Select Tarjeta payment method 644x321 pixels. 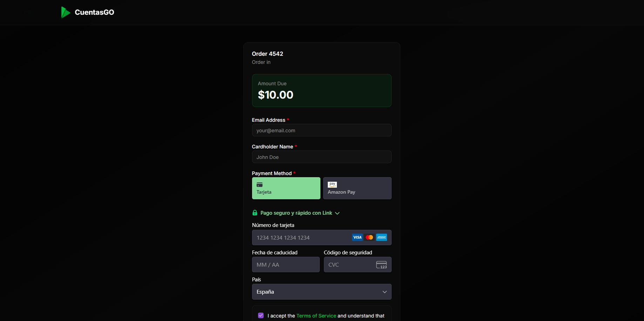(x=286, y=188)
